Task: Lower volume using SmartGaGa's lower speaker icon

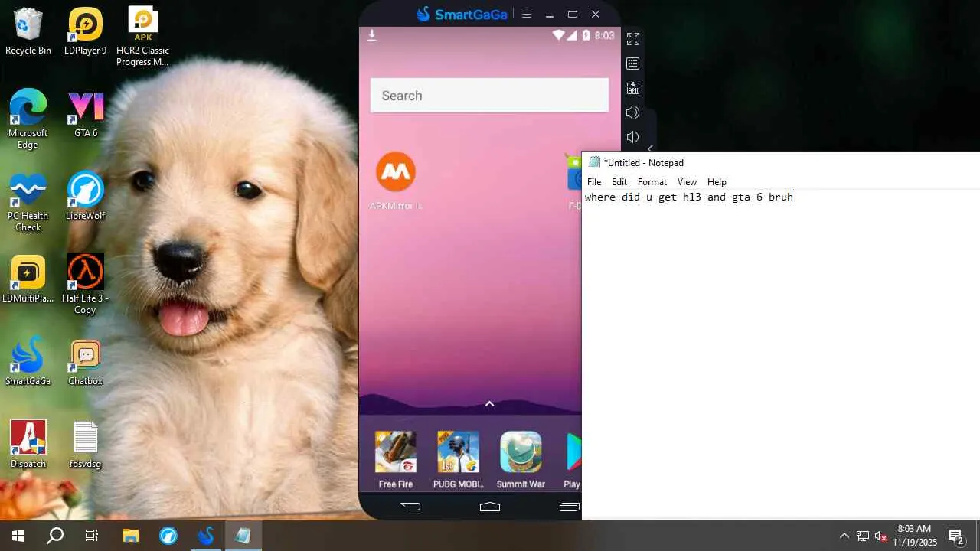Action: [x=633, y=137]
